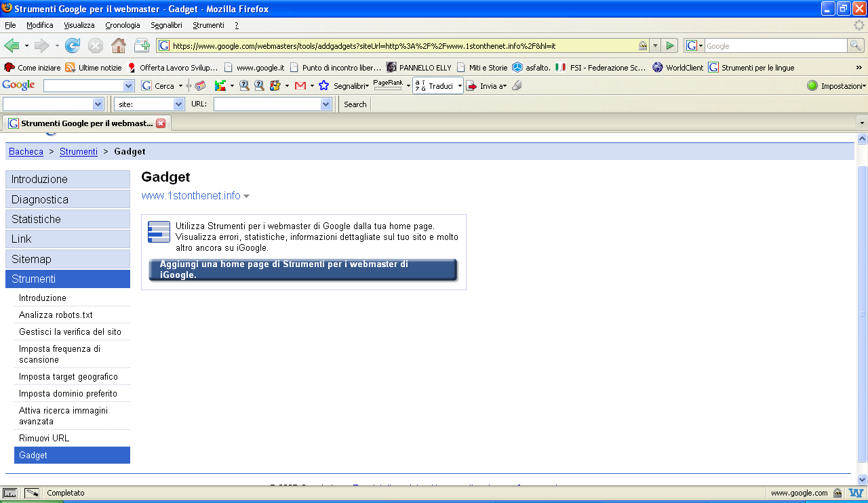Screen dimensions: 868x503
Task: Click the news card icon after Cerca
Action: [200, 85]
